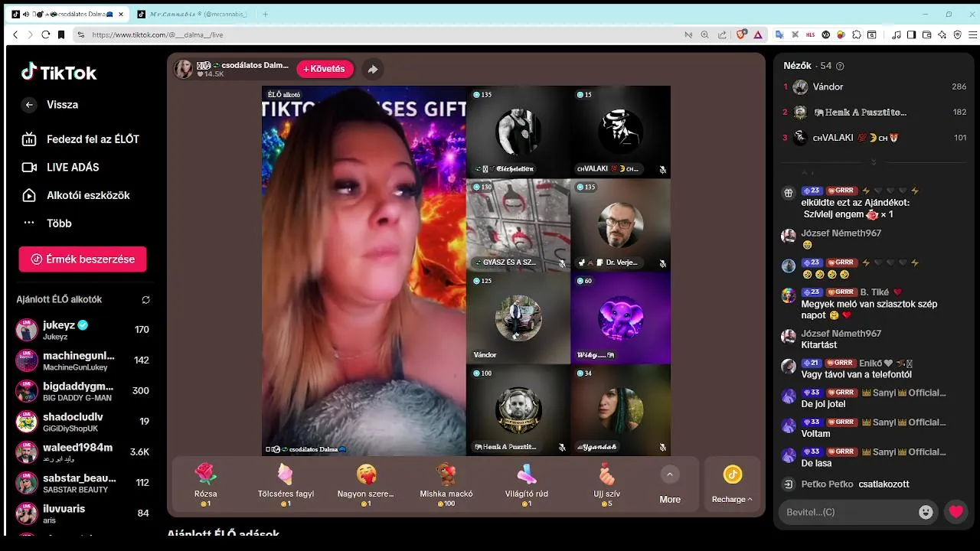980x551 pixels.
Task: Send the Tölcséres fagyi gift
Action: (286, 485)
